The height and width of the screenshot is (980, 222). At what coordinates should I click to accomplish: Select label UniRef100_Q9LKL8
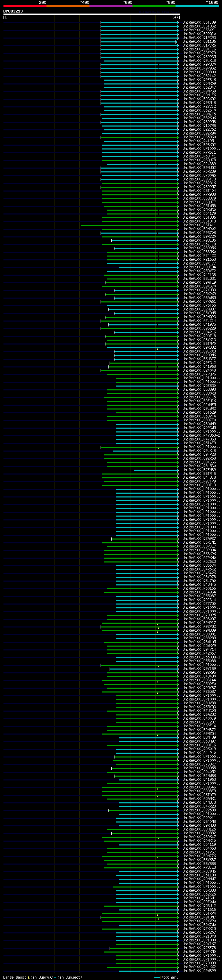click(199, 60)
